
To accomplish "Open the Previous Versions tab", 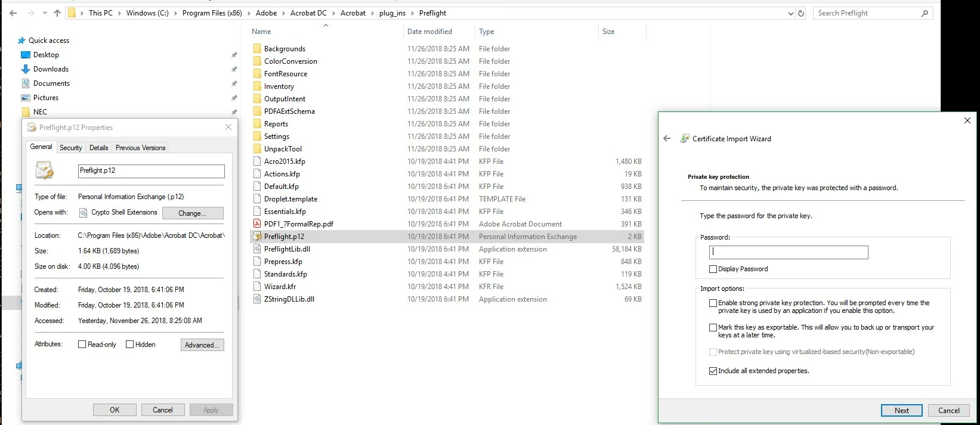I will 141,148.
